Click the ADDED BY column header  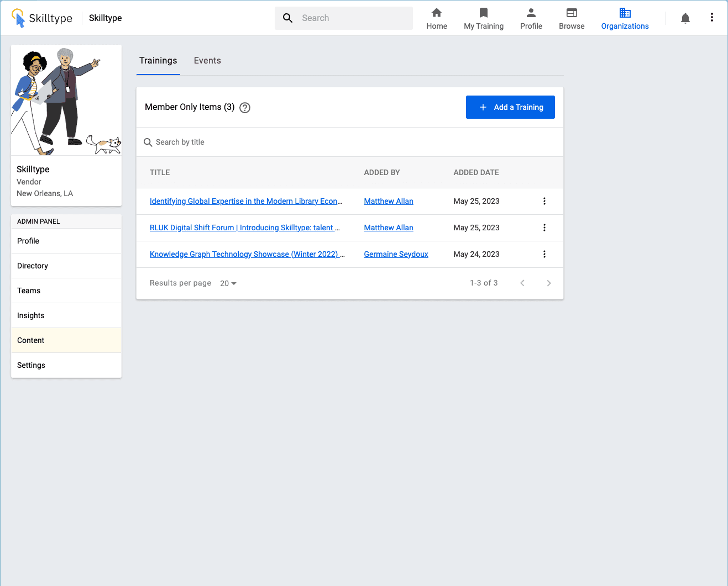382,172
